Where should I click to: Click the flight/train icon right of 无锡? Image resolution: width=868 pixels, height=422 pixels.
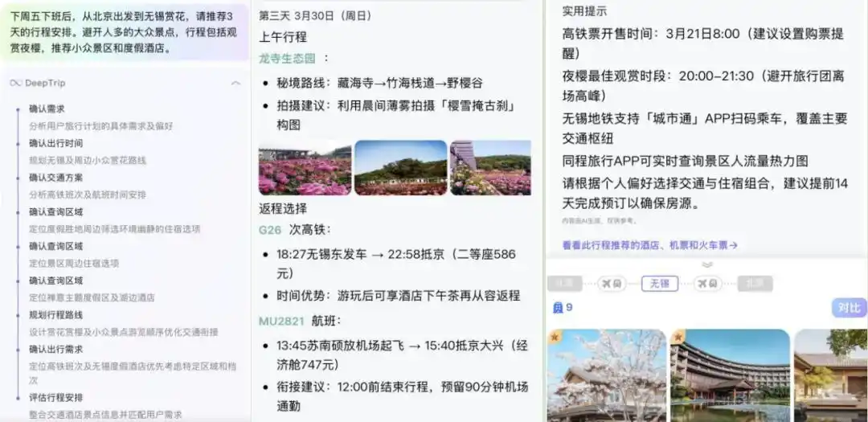pos(707,284)
